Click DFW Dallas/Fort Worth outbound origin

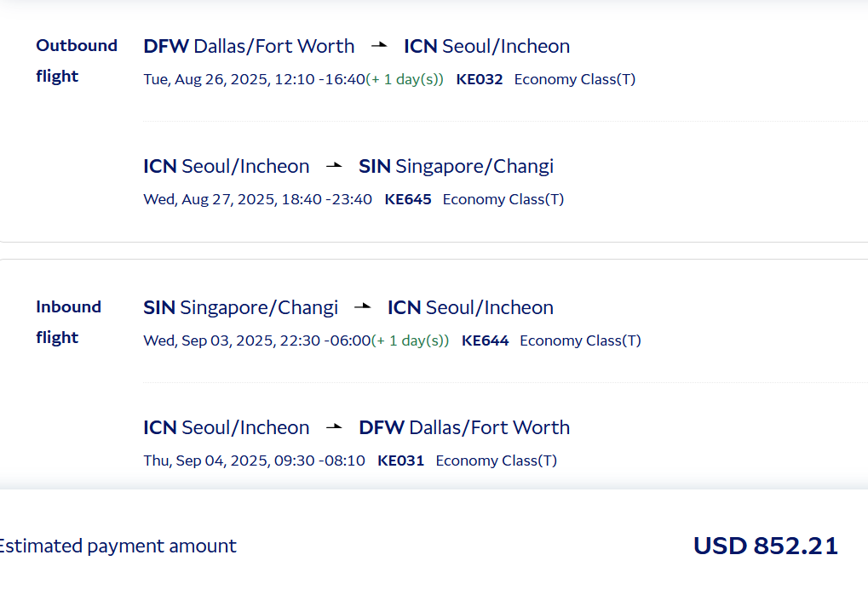[x=249, y=46]
